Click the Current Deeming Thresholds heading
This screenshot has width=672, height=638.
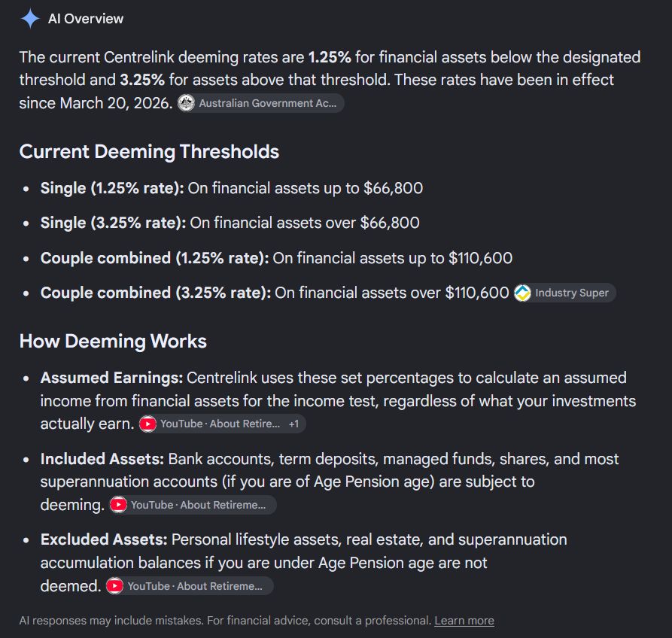[149, 152]
